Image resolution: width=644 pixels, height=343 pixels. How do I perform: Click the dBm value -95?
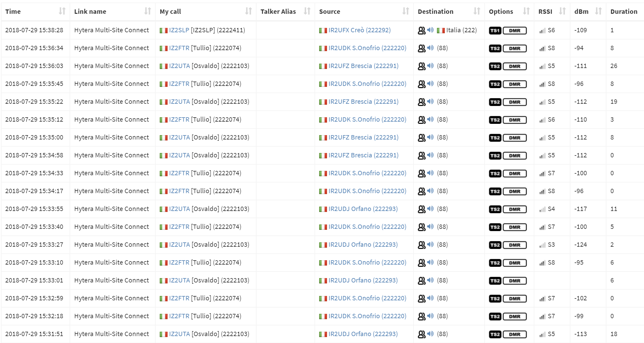(579, 262)
